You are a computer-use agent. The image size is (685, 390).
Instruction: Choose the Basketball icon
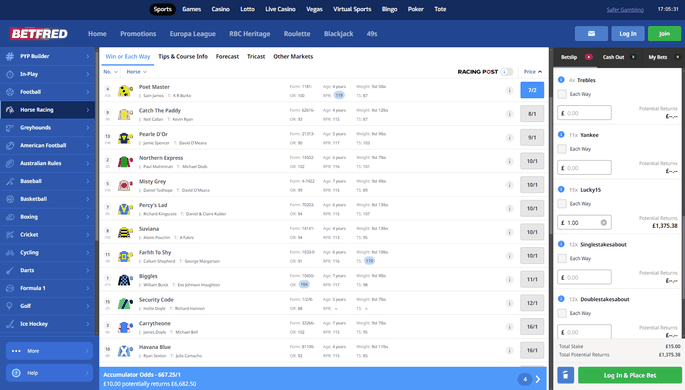(x=10, y=199)
